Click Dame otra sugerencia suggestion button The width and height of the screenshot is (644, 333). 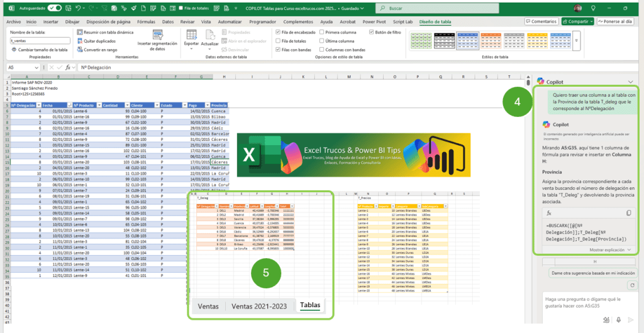(593, 273)
